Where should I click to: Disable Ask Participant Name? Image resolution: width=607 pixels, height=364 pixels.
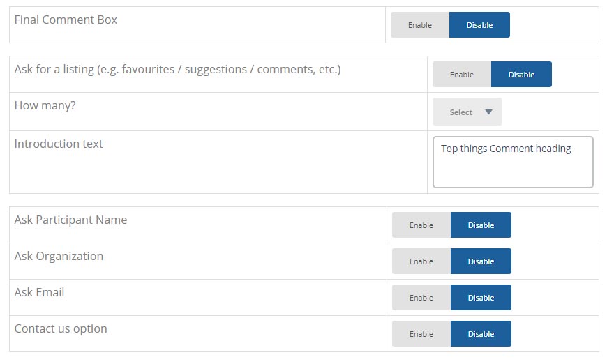481,225
